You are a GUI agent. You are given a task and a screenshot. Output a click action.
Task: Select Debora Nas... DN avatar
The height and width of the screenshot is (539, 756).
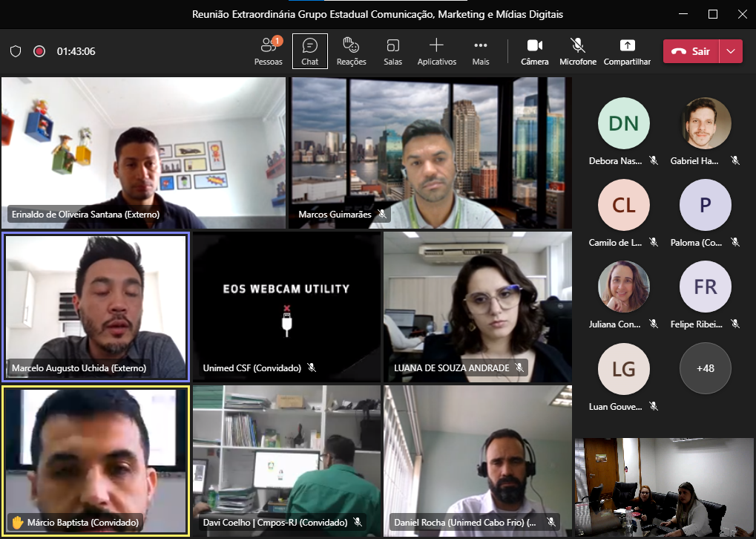click(623, 123)
